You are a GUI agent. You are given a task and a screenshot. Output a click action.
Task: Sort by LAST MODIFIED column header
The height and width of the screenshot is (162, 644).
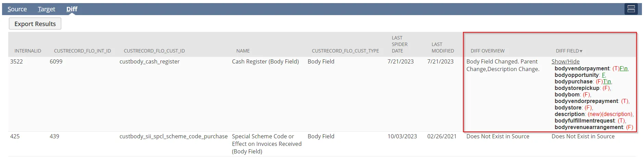443,47
